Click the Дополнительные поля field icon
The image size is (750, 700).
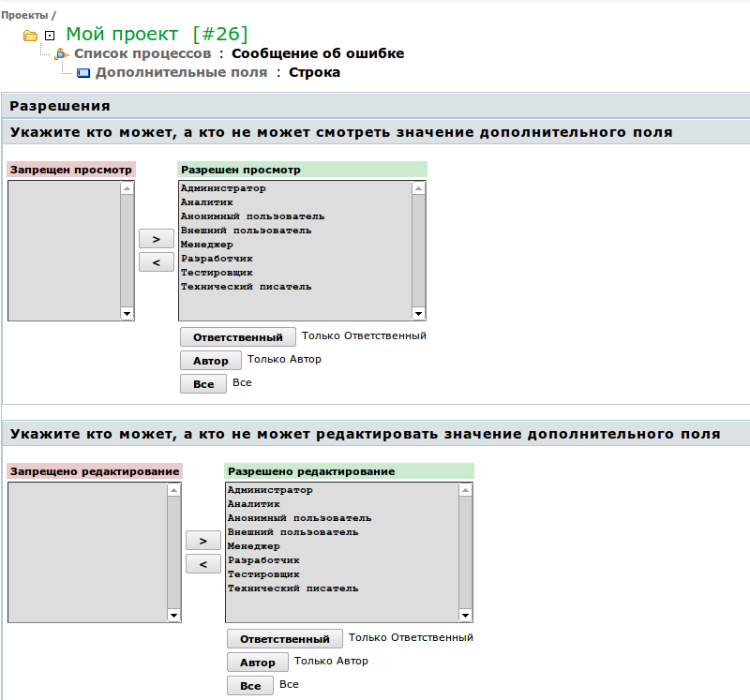pyautogui.click(x=82, y=72)
